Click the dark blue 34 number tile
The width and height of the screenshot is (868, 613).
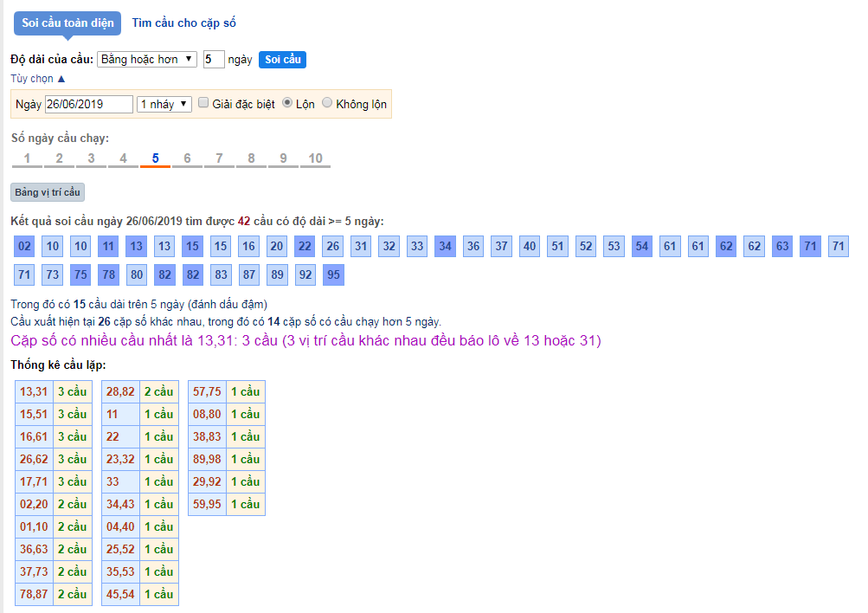coord(445,247)
